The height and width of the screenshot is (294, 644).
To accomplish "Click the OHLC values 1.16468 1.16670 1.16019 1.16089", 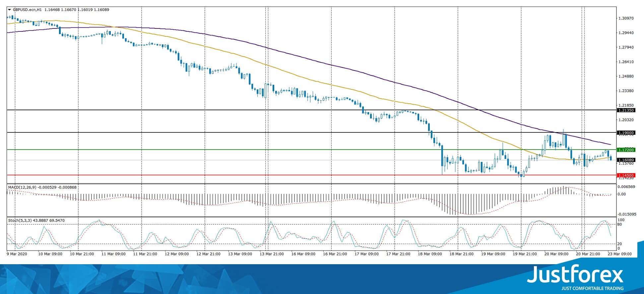I will (x=77, y=10).
